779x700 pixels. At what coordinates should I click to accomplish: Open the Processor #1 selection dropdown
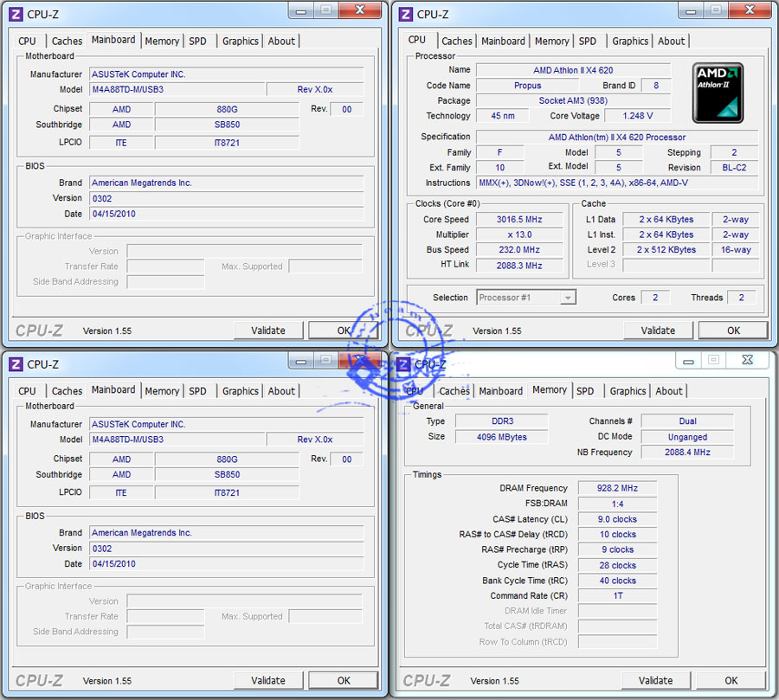coord(526,298)
